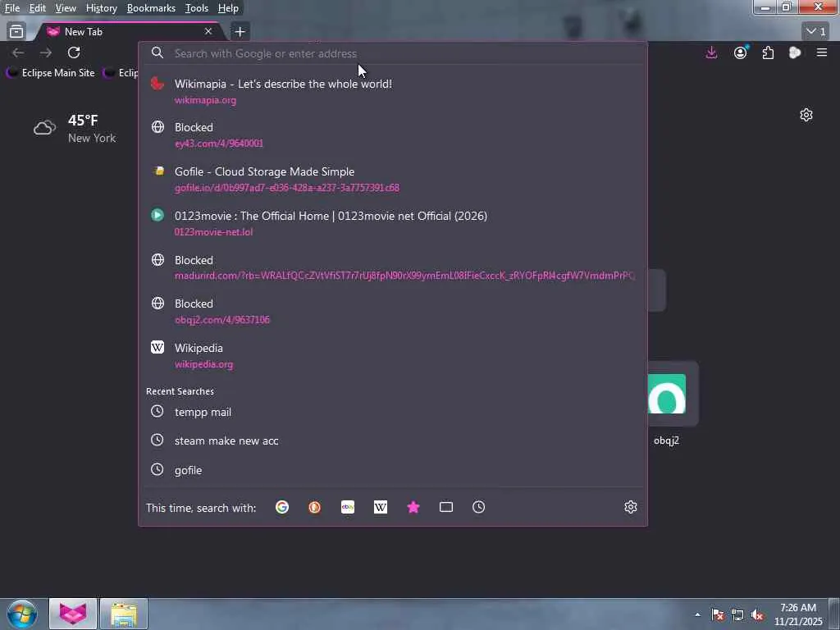Open the Tools menu

(197, 8)
